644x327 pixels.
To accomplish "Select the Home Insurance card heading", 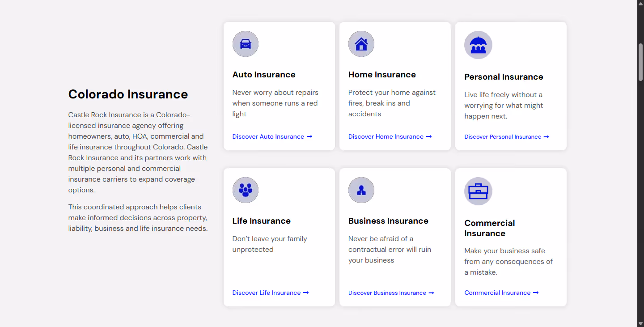I will [382, 75].
